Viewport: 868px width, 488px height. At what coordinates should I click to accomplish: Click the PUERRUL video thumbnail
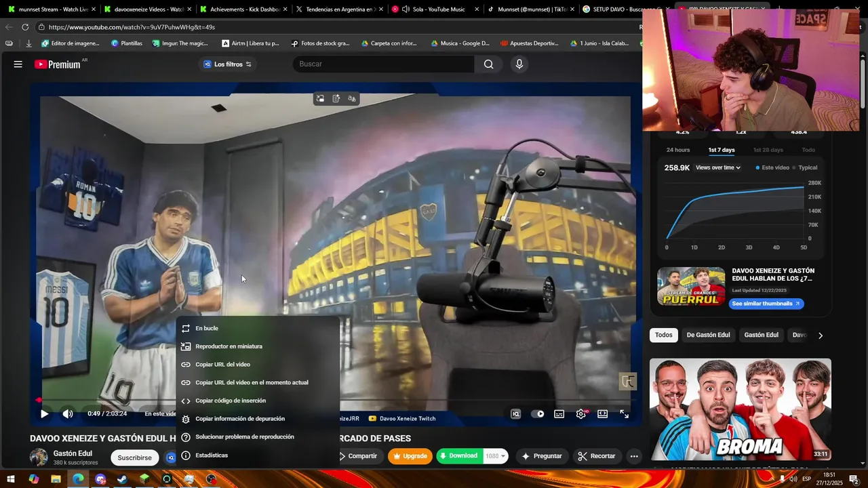point(691,286)
